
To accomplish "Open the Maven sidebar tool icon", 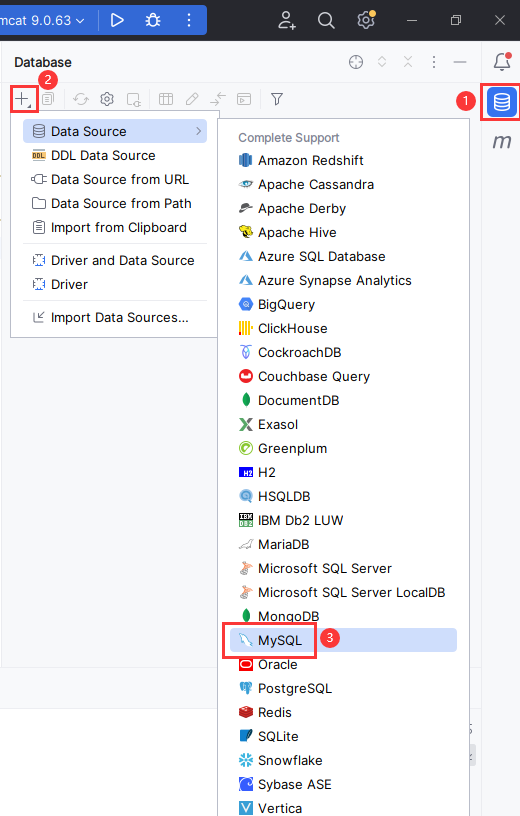I will pos(502,141).
